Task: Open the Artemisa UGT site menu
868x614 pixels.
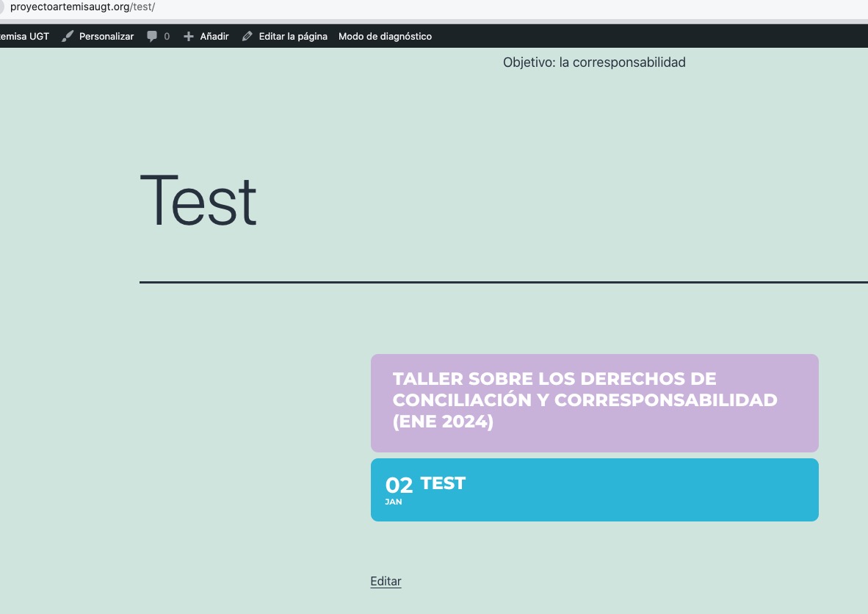Action: pos(24,37)
